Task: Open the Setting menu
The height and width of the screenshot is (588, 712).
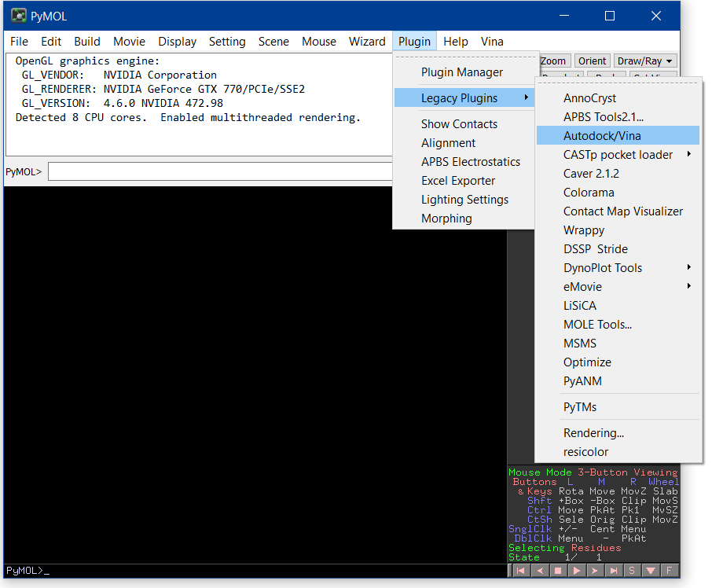Action: click(227, 42)
